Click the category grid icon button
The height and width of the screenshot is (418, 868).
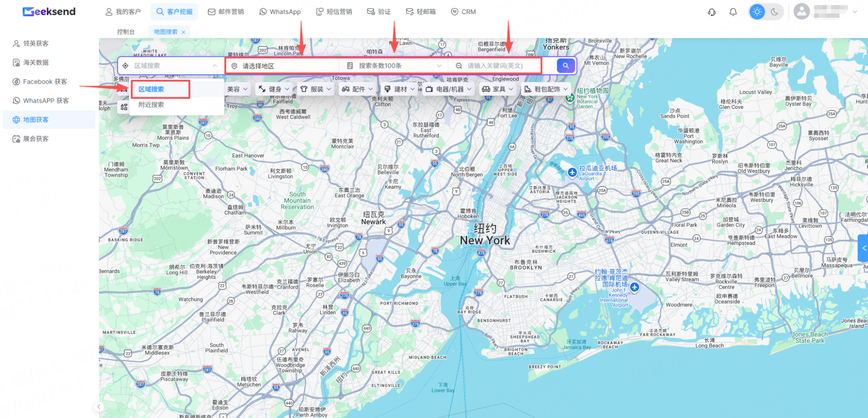coord(124,107)
